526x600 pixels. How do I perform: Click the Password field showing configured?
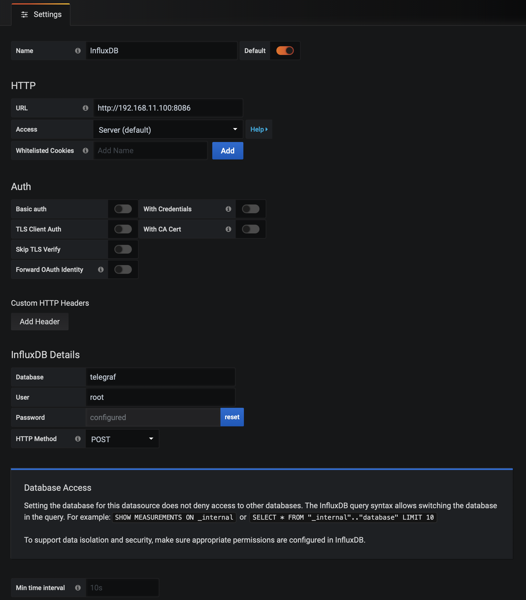pyautogui.click(x=153, y=417)
